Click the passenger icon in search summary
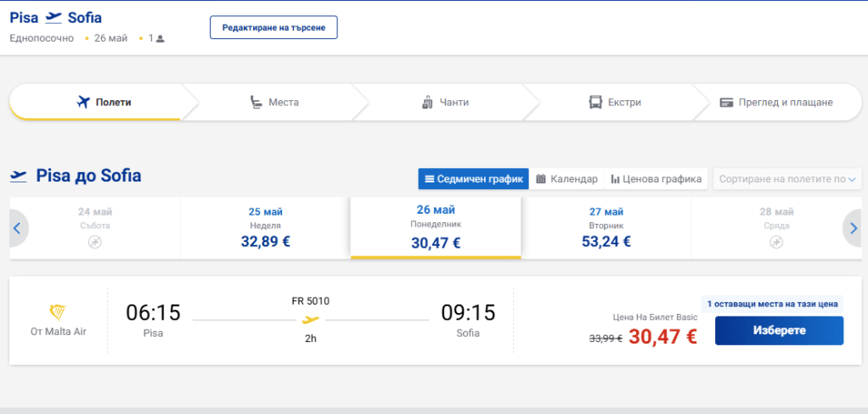Screen dimensions: 868x414 pyautogui.click(x=161, y=39)
